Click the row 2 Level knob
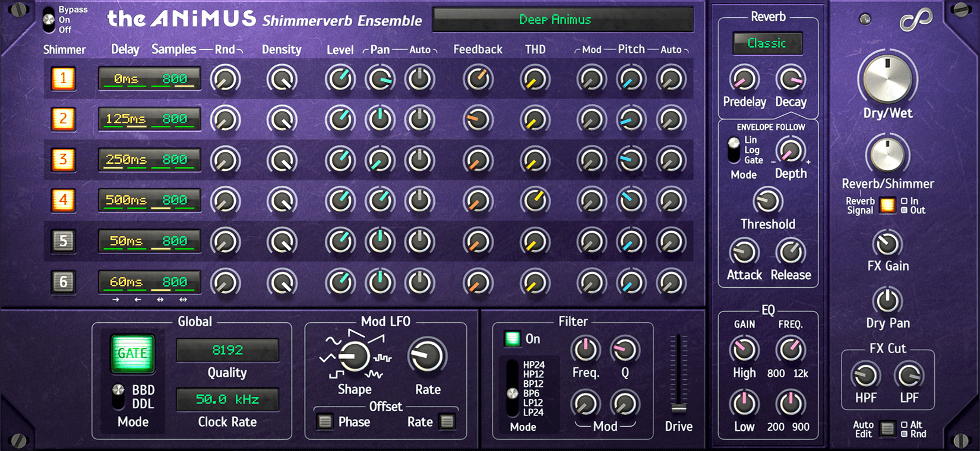This screenshot has height=451, width=980. pyautogui.click(x=340, y=119)
